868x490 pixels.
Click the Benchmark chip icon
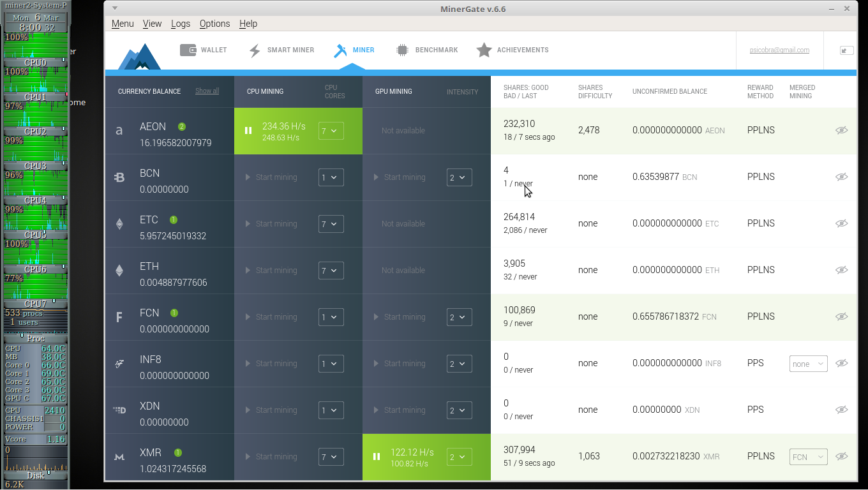pyautogui.click(x=402, y=50)
